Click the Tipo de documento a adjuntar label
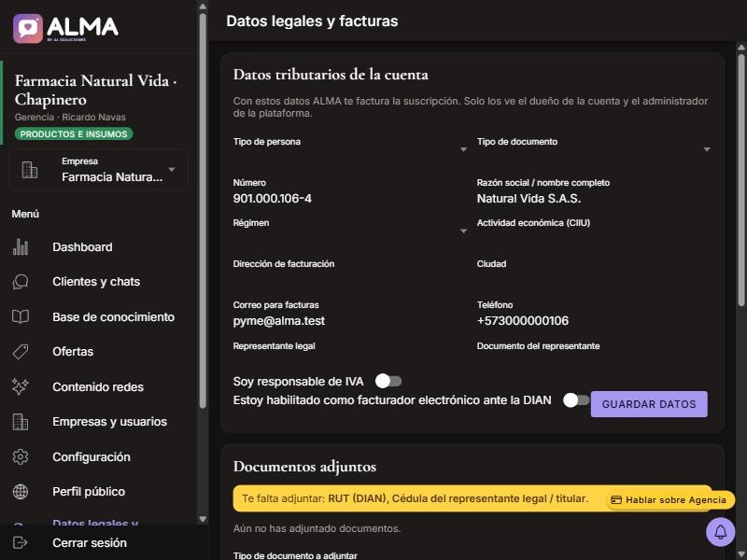The width and height of the screenshot is (747, 560). tap(295, 555)
